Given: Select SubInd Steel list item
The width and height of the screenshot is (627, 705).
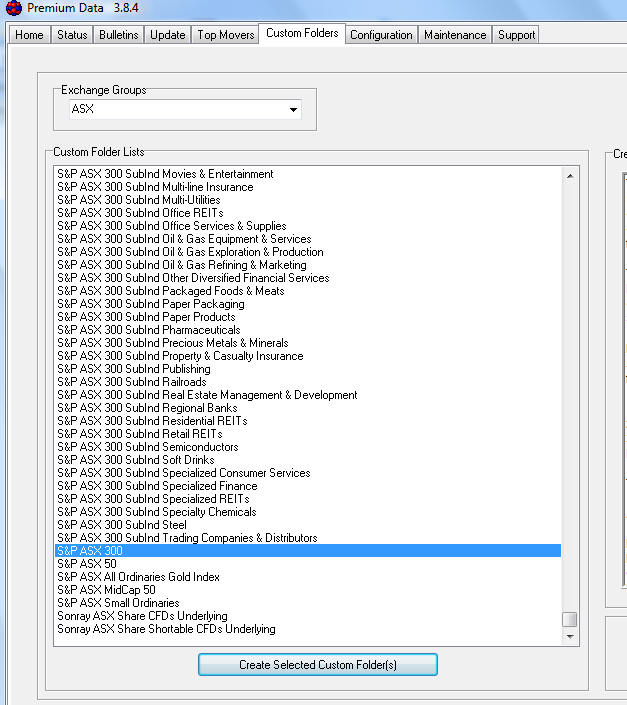Looking at the screenshot, I should click(308, 525).
